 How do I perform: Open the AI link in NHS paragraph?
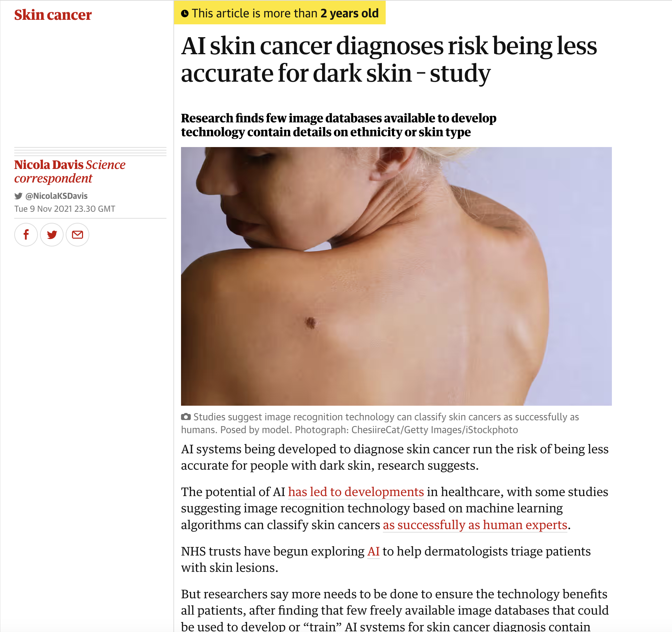click(x=374, y=551)
